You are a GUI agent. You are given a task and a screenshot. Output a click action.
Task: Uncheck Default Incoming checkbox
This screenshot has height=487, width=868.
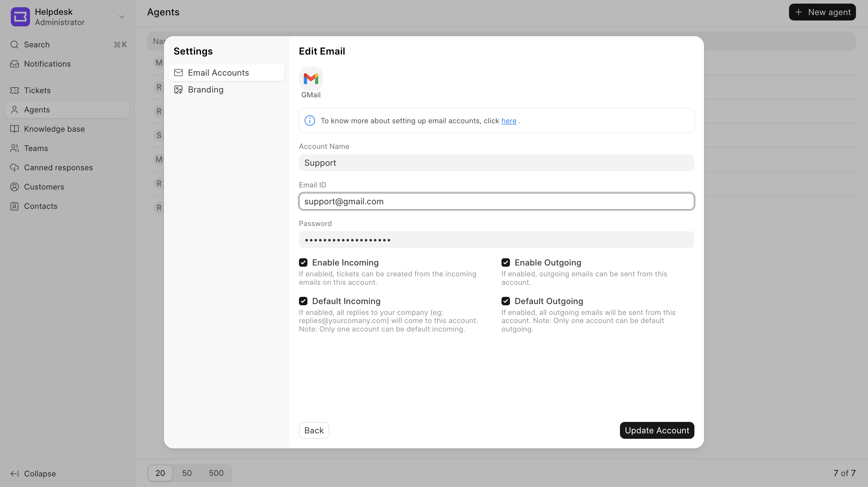tap(303, 301)
